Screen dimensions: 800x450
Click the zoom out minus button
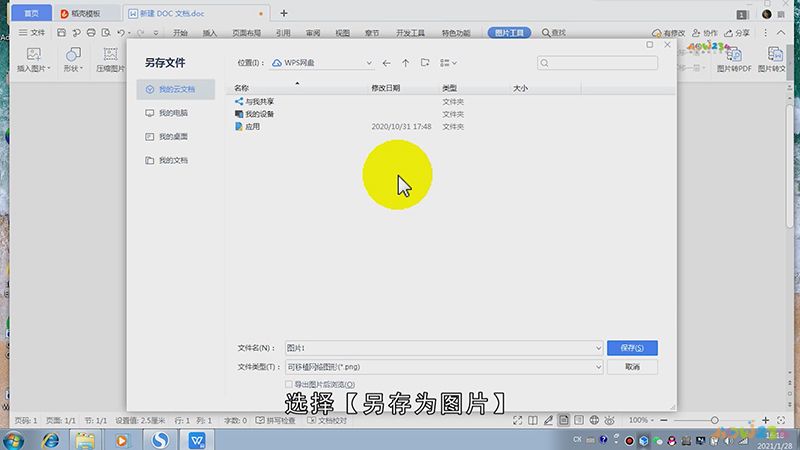[664, 420]
